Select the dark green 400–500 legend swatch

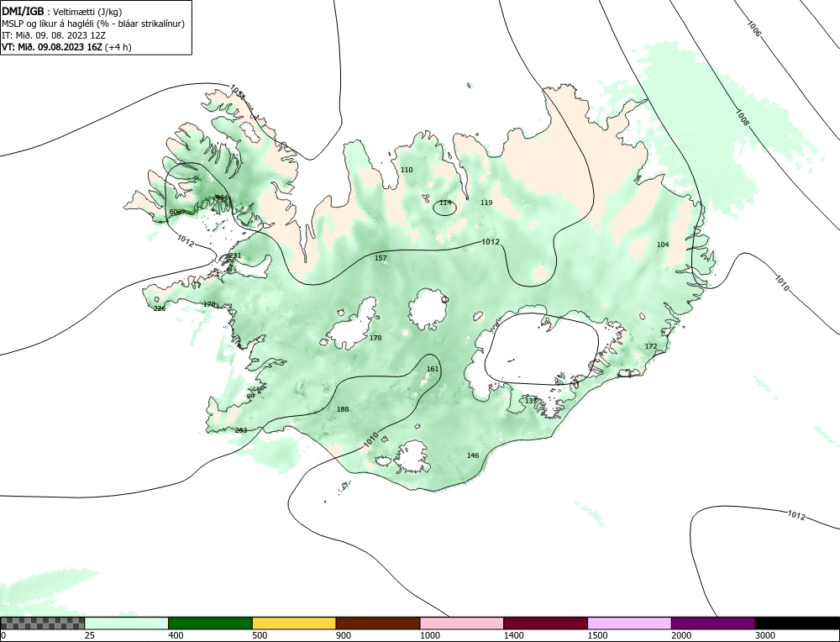pos(210,623)
